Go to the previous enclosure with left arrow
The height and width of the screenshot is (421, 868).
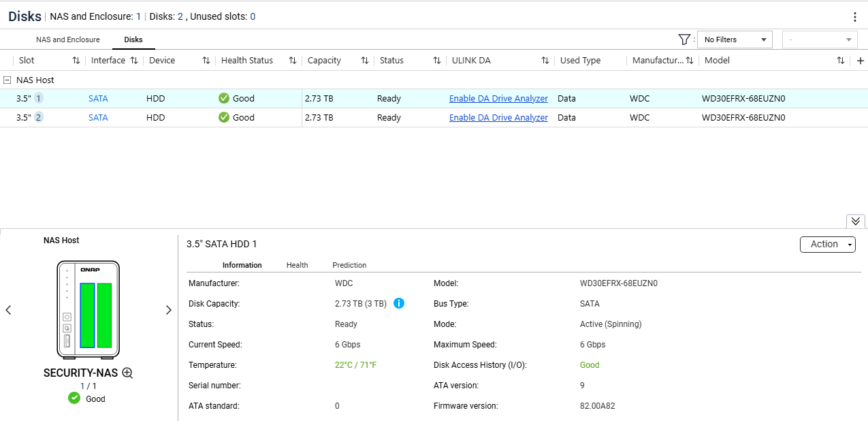[x=9, y=310]
